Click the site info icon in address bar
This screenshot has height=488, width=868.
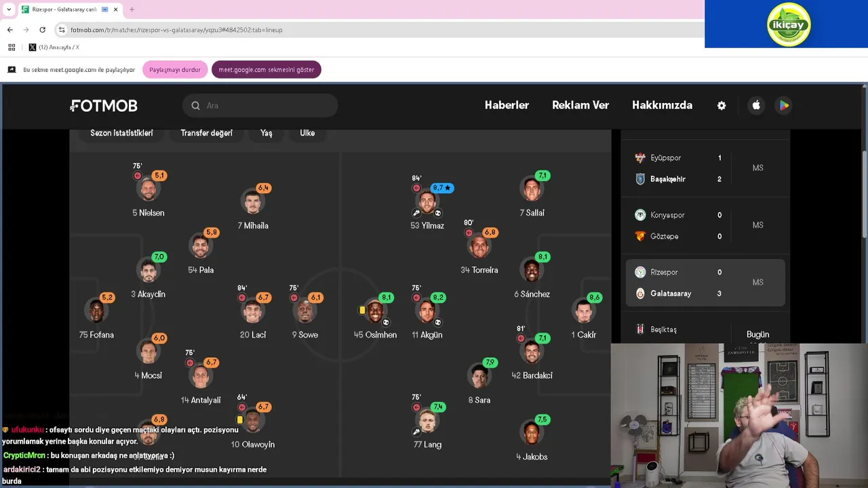[62, 30]
